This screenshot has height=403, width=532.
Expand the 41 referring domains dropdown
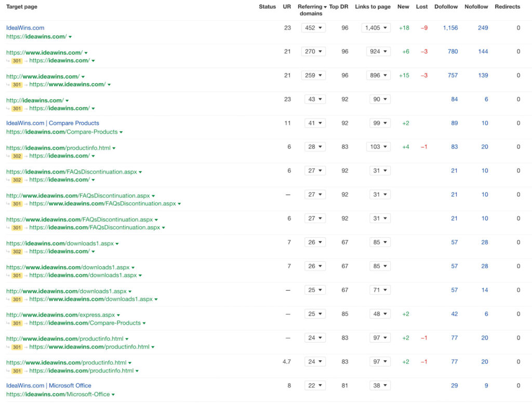(x=315, y=123)
